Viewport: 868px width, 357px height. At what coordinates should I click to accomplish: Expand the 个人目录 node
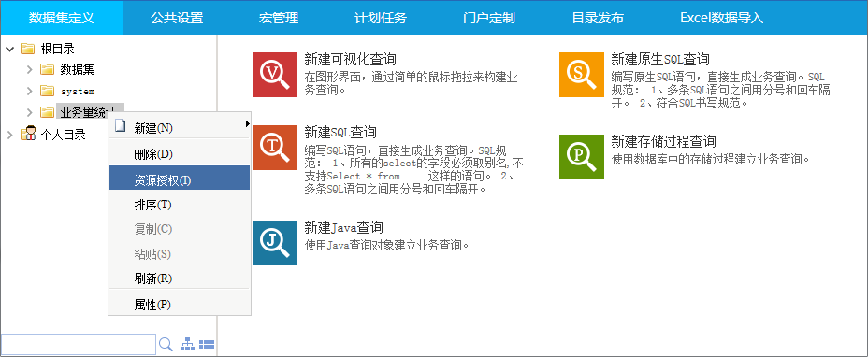(x=10, y=135)
